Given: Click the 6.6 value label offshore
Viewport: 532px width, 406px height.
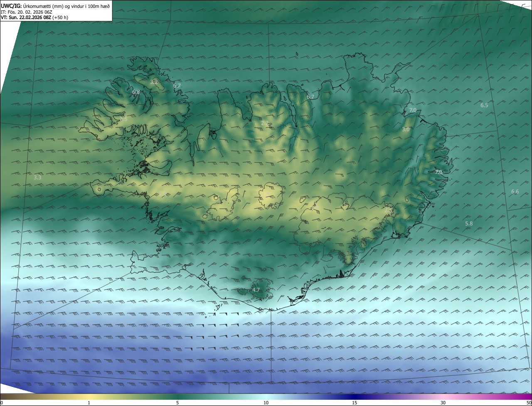Looking at the screenshot, I should coord(515,191).
